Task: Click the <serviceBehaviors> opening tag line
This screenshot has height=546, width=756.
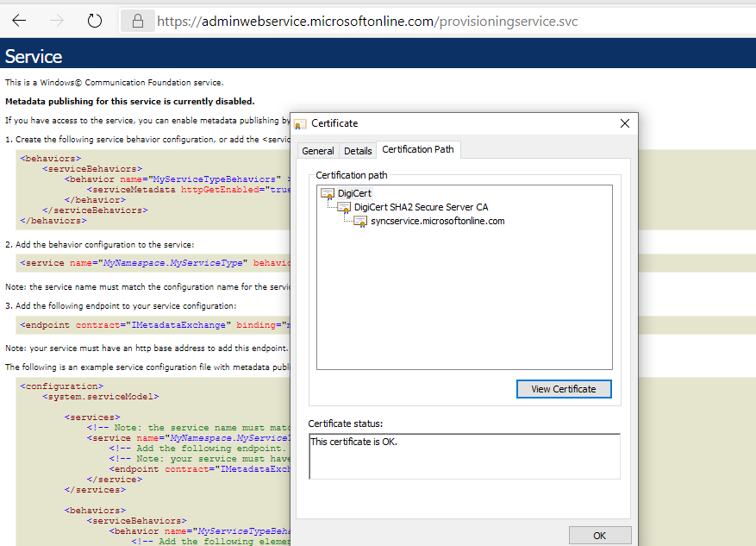Action: [x=92, y=169]
